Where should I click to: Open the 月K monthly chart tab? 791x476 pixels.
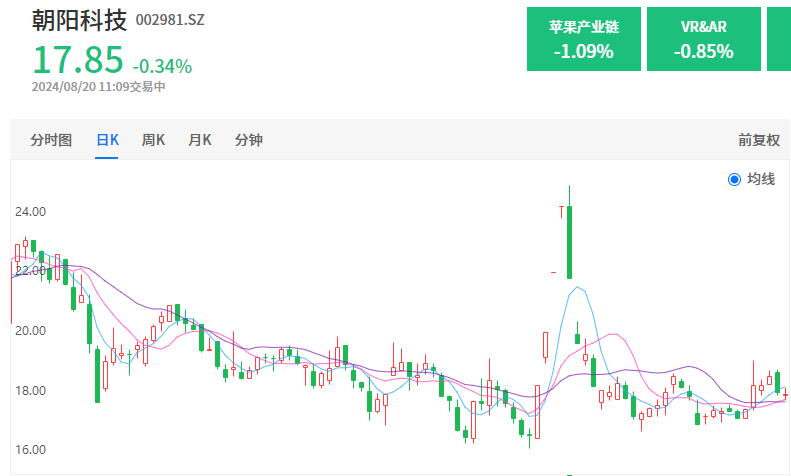pyautogui.click(x=200, y=140)
